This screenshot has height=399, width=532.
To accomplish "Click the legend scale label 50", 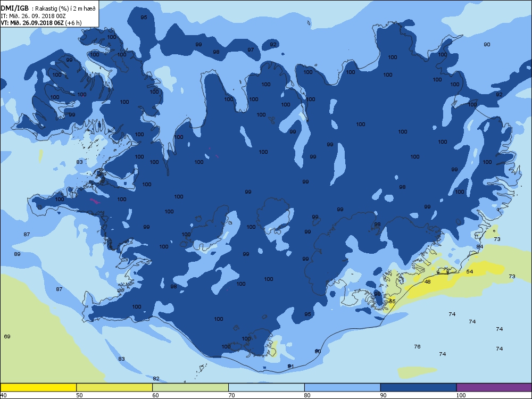I will tap(79, 395).
